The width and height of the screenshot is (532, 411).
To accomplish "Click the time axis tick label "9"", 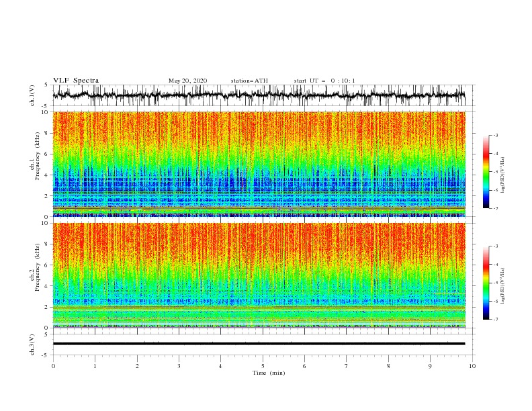I will [430, 366].
